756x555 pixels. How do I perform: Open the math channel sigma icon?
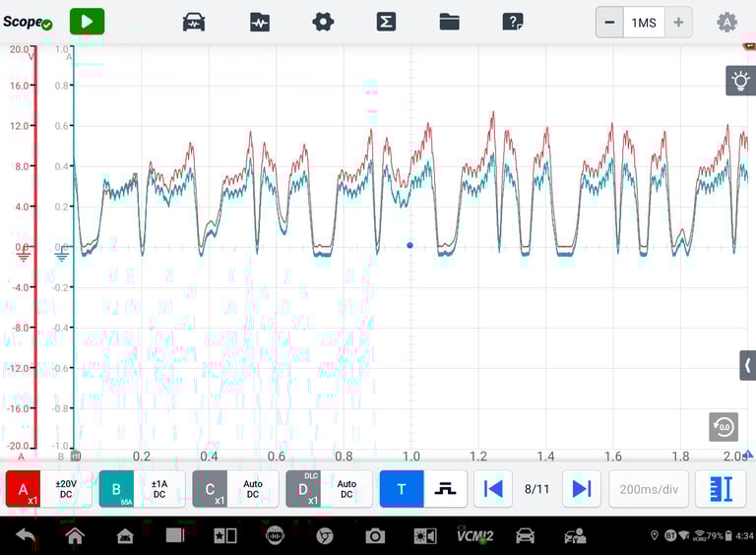(386, 23)
